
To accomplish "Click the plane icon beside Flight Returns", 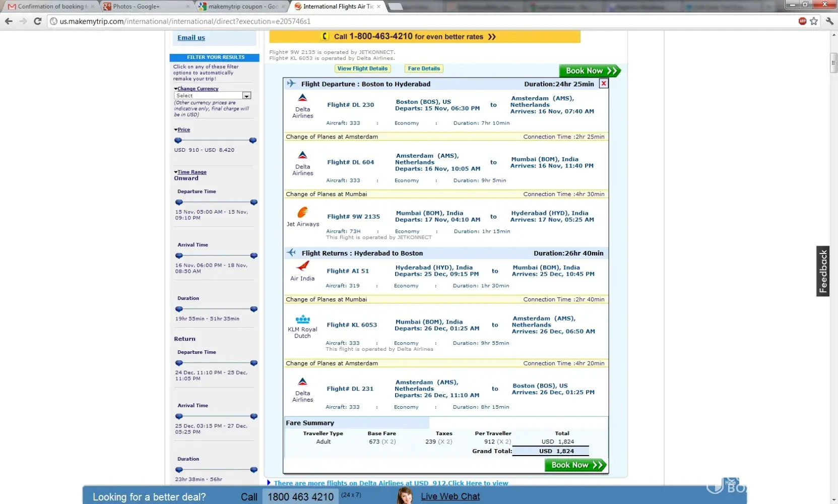I will 291,253.
